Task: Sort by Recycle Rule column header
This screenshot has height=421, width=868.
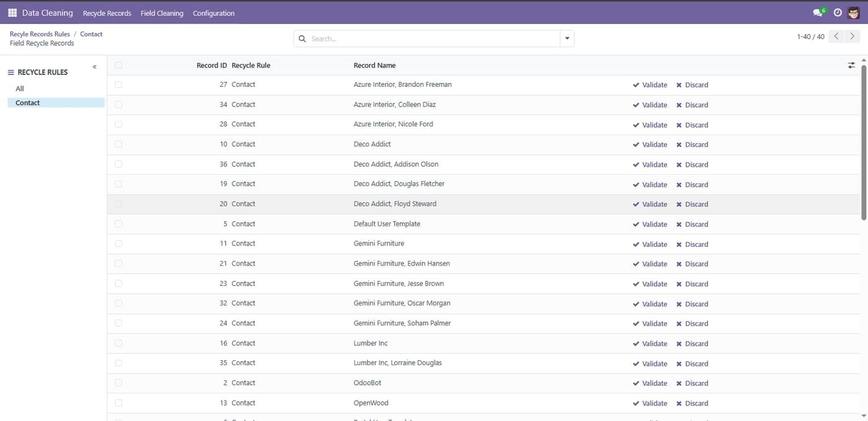Action: (x=251, y=65)
